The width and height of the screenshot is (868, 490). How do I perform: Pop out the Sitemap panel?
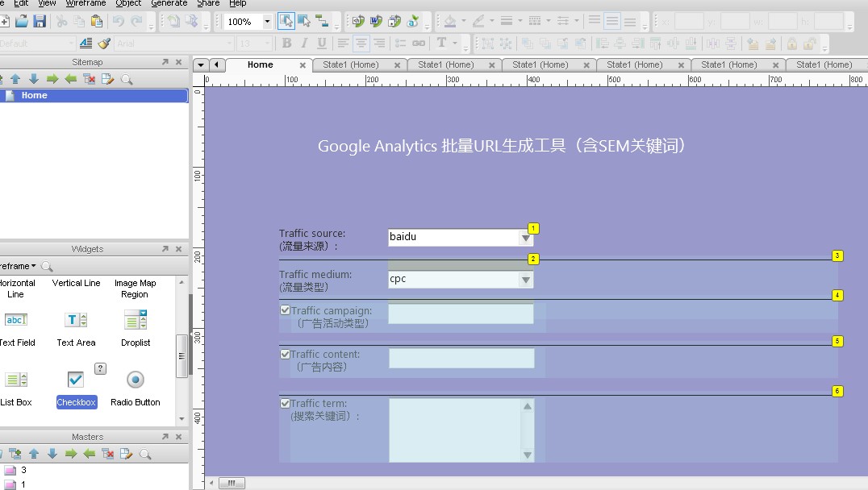[x=165, y=62]
